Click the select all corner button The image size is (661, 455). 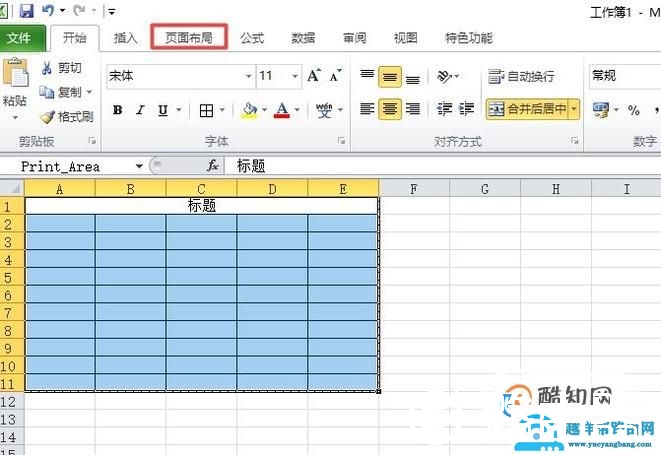[12, 188]
